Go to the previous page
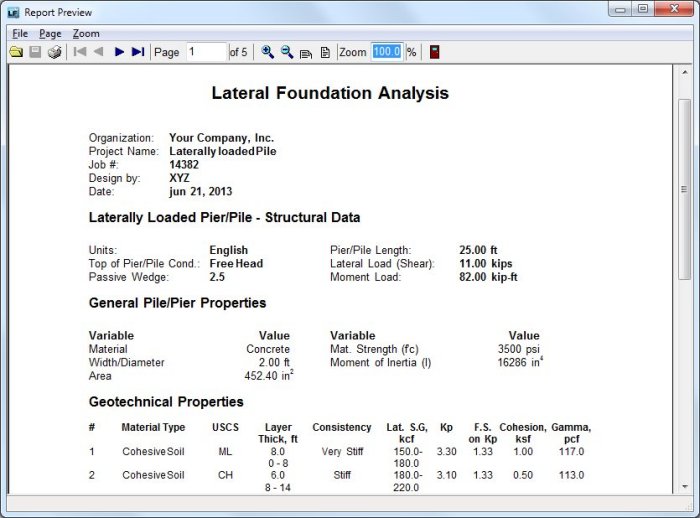700x518 pixels. pyautogui.click(x=98, y=52)
